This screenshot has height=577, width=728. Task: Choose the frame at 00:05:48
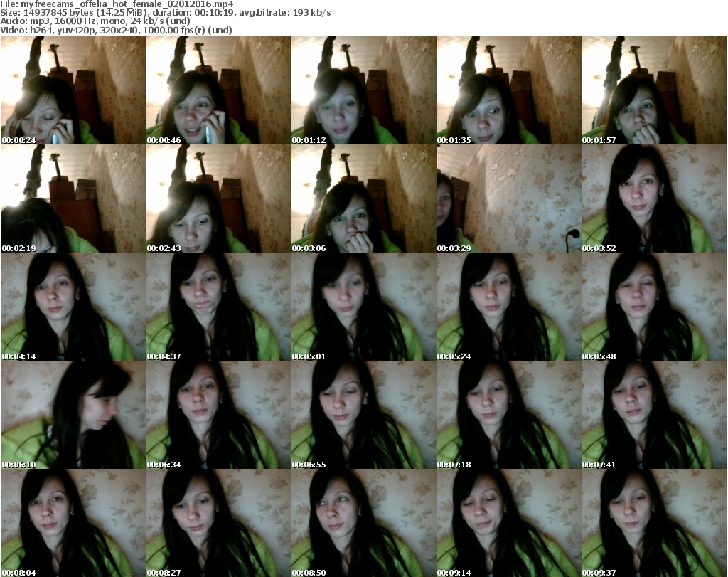[654, 307]
